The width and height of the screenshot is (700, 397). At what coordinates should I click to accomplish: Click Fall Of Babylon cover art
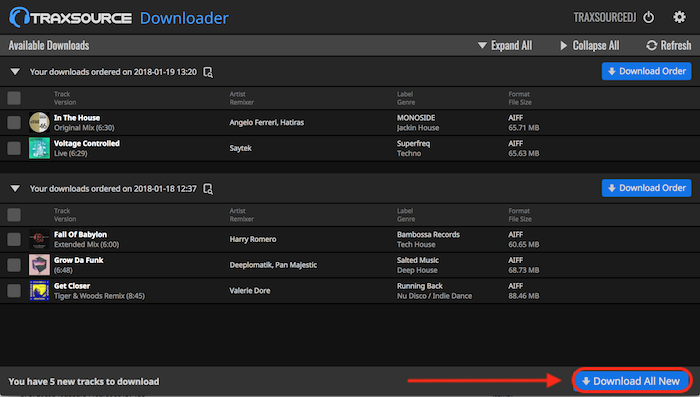click(x=39, y=239)
